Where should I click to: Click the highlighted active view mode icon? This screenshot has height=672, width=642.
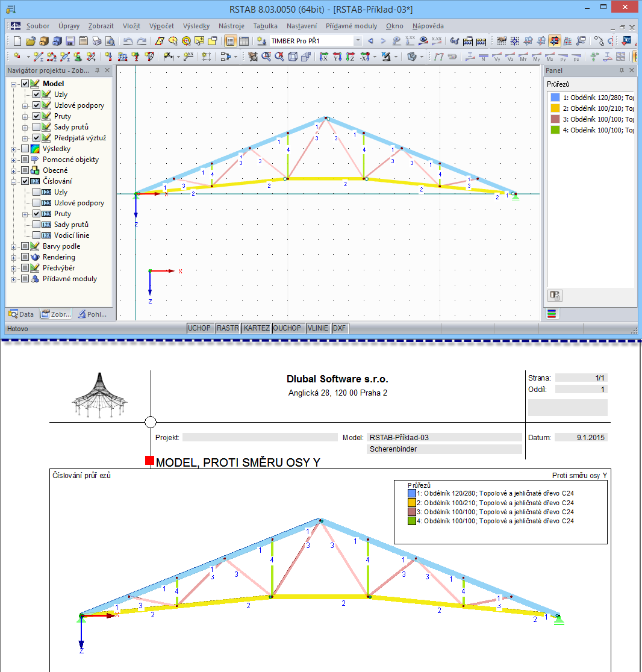[555, 41]
